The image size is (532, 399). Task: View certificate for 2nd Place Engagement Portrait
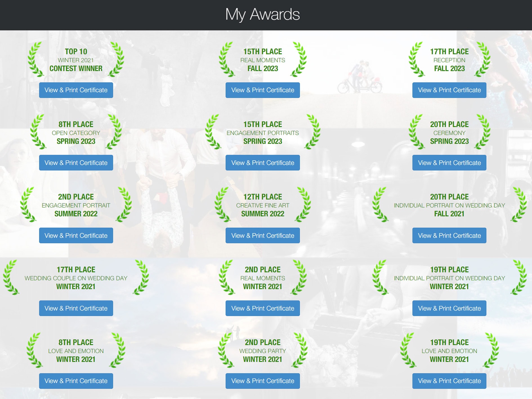pyautogui.click(x=76, y=235)
